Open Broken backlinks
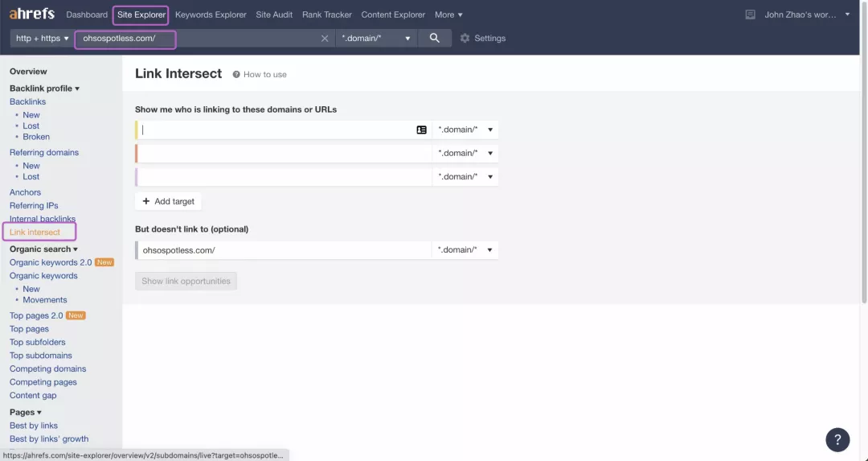 (36, 137)
